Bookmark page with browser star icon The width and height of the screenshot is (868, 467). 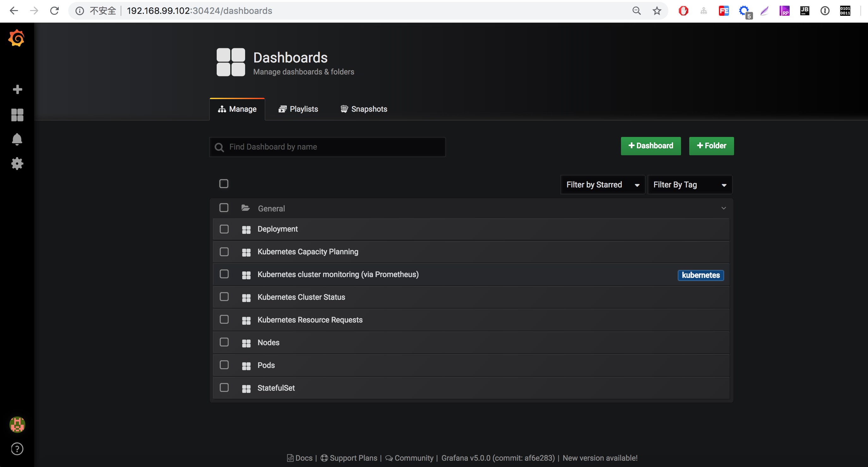click(657, 11)
